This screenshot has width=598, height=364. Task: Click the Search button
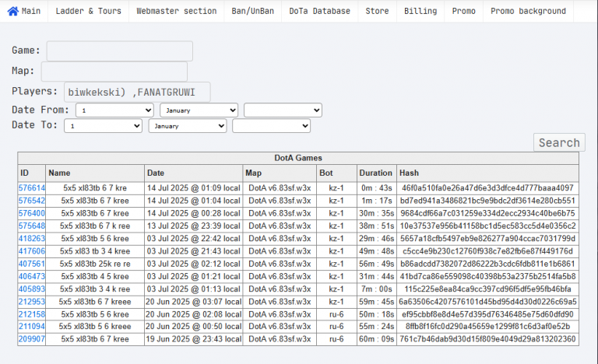pyautogui.click(x=559, y=142)
